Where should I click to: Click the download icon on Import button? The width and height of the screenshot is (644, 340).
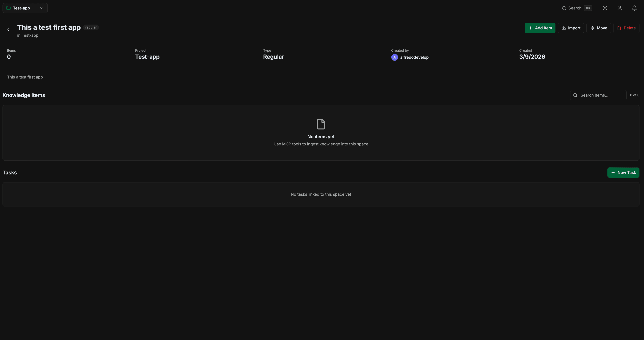pyautogui.click(x=563, y=28)
